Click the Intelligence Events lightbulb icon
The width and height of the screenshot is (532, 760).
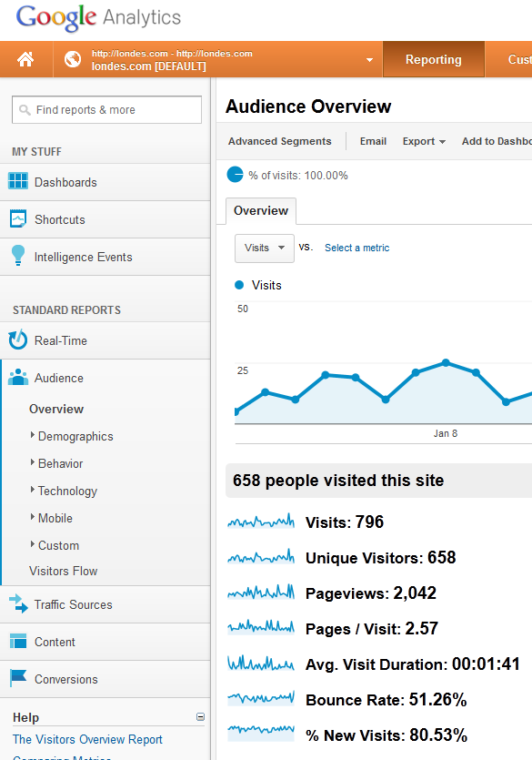(x=18, y=255)
